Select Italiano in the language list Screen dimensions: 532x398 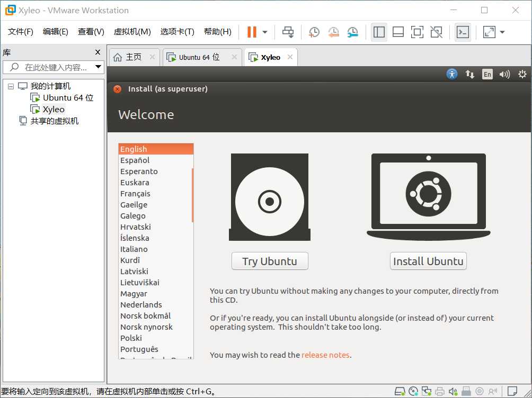click(156, 249)
